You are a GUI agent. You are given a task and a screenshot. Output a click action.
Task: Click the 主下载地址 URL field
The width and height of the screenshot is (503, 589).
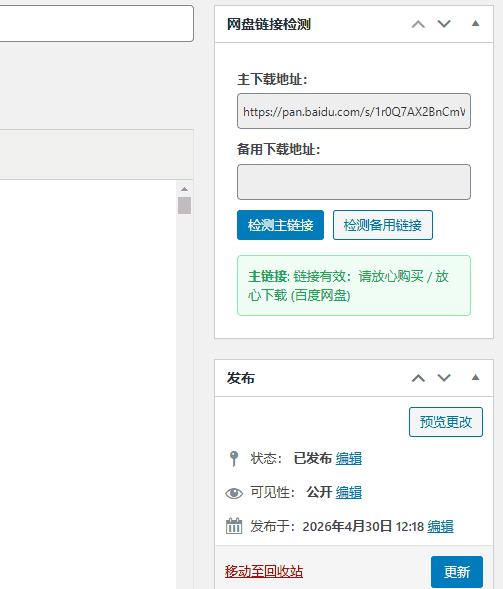(353, 111)
